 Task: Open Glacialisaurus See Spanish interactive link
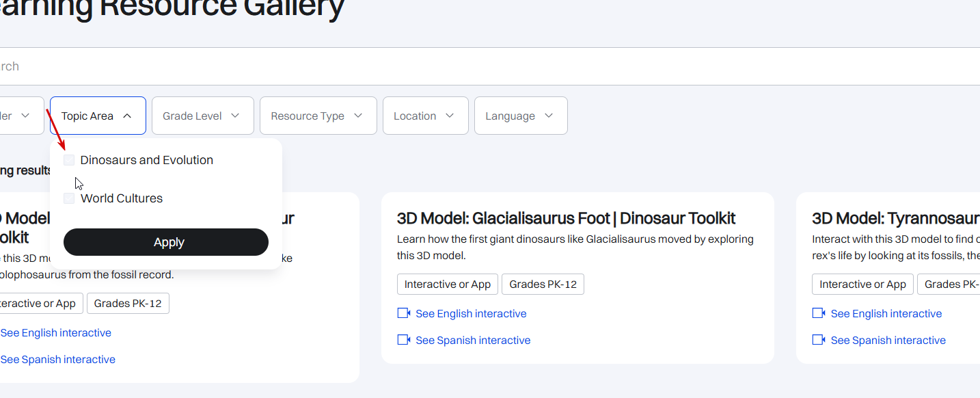click(473, 340)
